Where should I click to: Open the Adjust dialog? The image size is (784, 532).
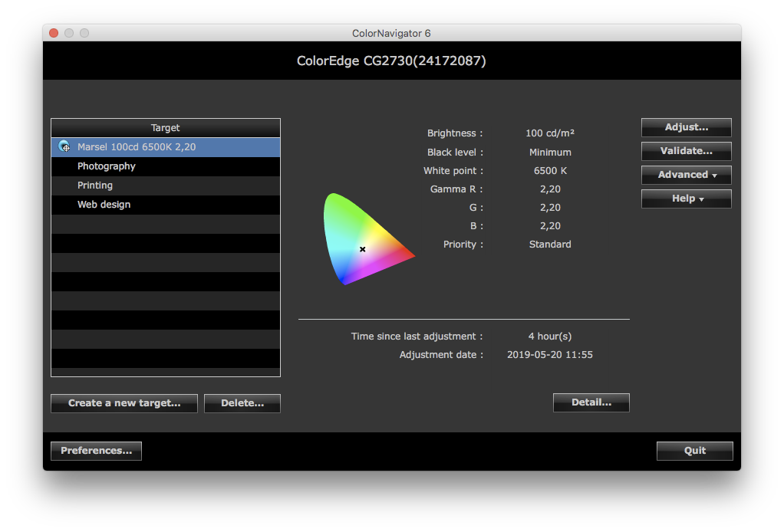pyautogui.click(x=686, y=127)
